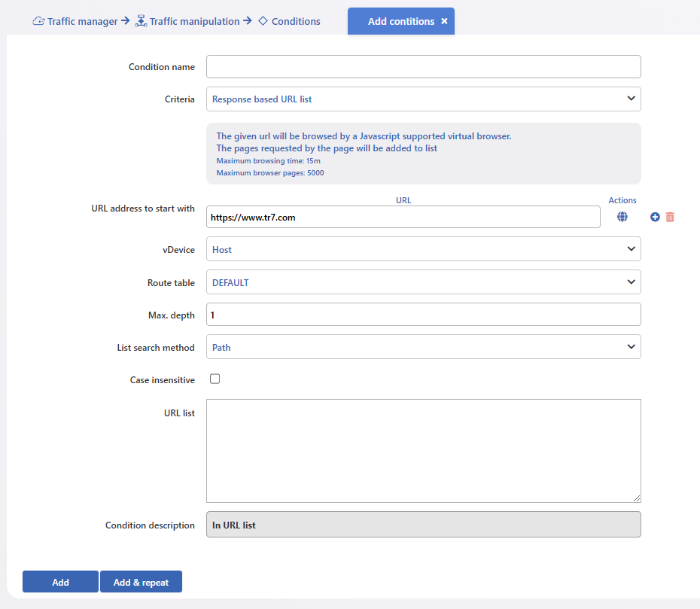Open the Route table DEFAULT dropdown
The image size is (700, 609).
(423, 282)
